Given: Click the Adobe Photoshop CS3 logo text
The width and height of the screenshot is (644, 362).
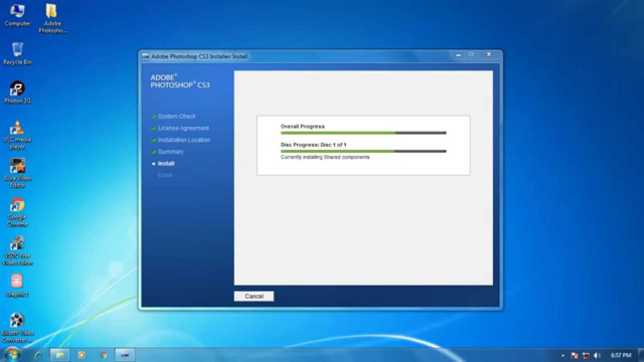Looking at the screenshot, I should pyautogui.click(x=180, y=81).
